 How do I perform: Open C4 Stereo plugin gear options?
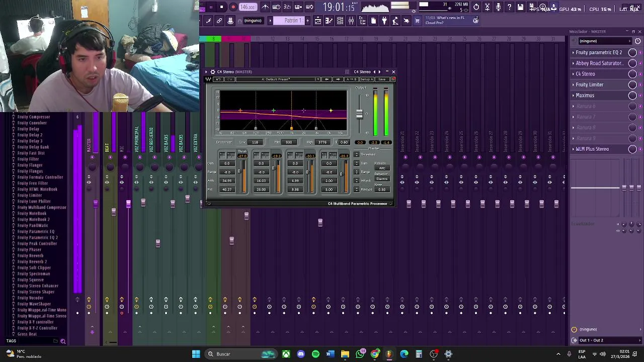pos(212,72)
